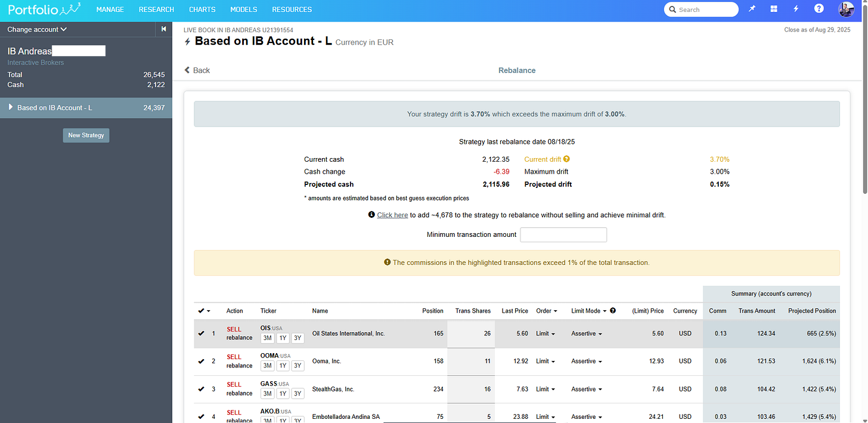Collapse the sidebar with the arrow icon

coord(163,29)
